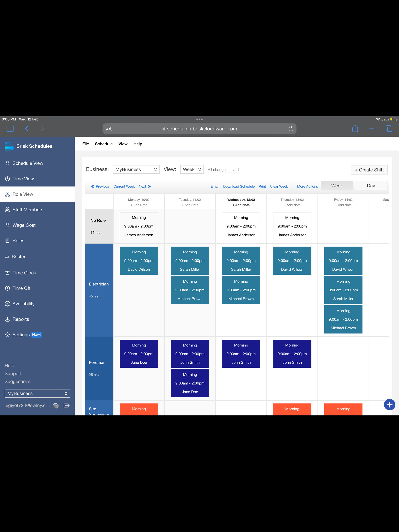The image size is (399, 532).
Task: Open Reports download icon item
Action: [8, 319]
